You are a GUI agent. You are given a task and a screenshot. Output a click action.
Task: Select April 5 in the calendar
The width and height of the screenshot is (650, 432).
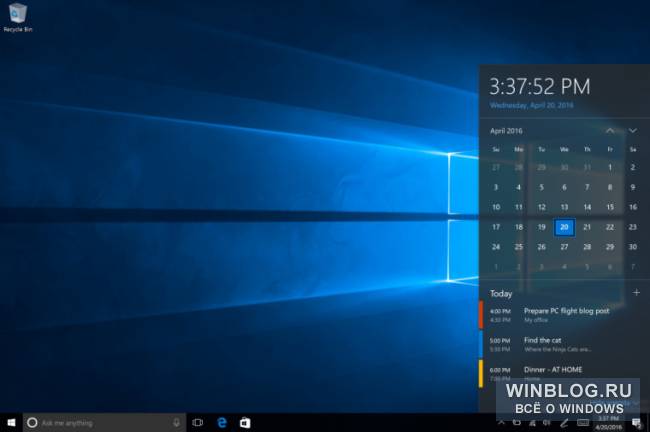point(541,187)
